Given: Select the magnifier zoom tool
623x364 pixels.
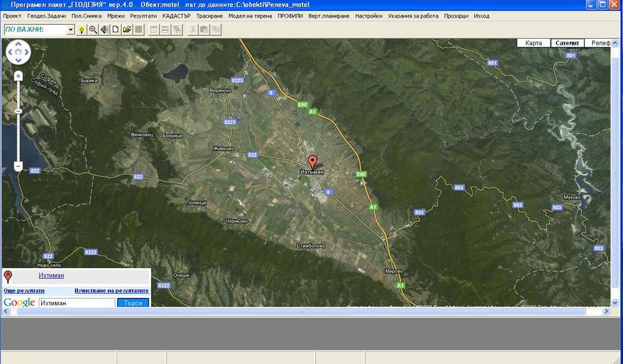Looking at the screenshot, I should [93, 30].
